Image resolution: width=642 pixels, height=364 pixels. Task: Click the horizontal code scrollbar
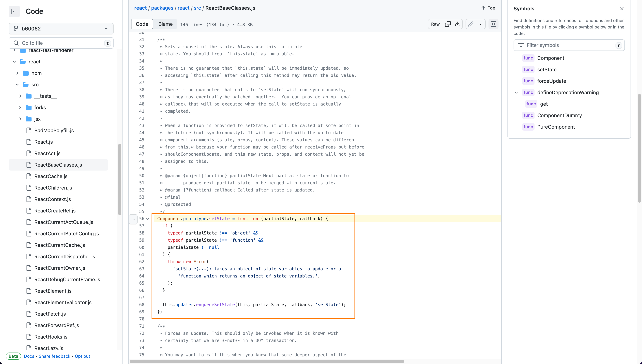click(267, 361)
